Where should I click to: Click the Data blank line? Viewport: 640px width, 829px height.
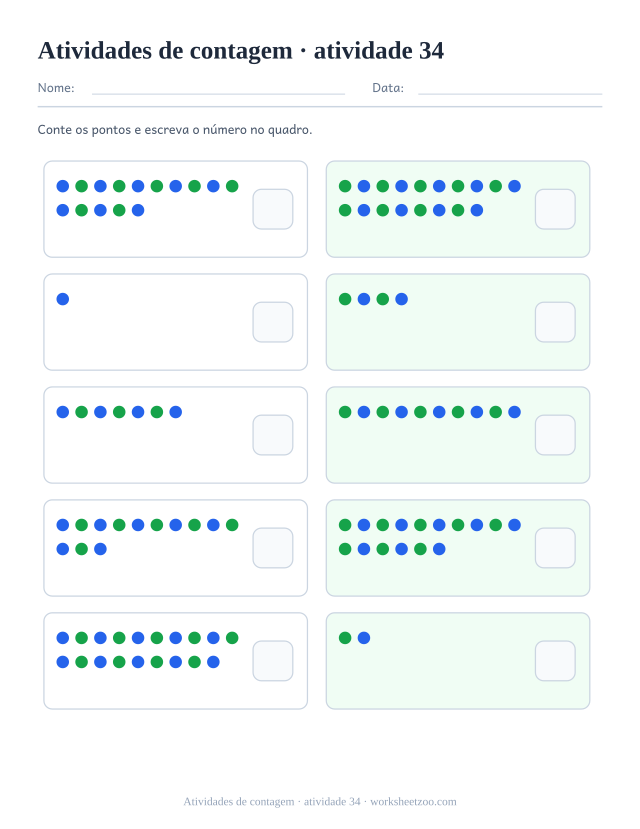click(510, 94)
